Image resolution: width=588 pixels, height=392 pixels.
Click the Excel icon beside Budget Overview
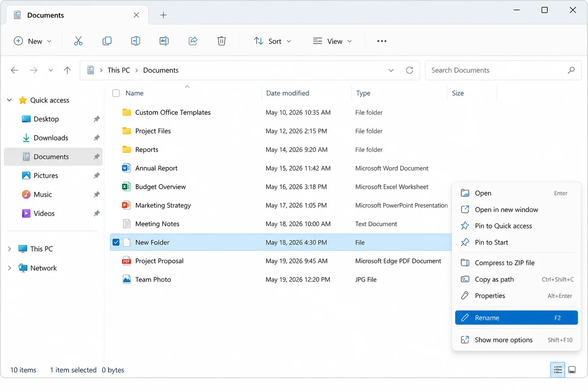(x=126, y=186)
